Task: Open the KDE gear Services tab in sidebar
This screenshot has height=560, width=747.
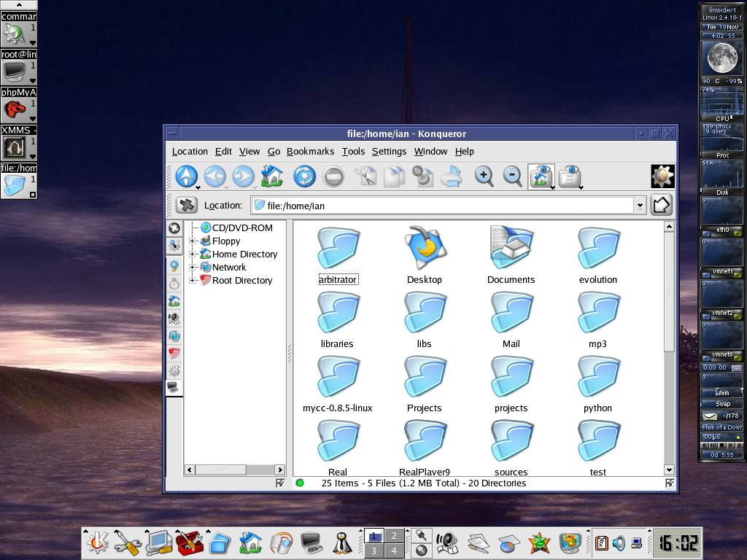Action: coord(174,370)
